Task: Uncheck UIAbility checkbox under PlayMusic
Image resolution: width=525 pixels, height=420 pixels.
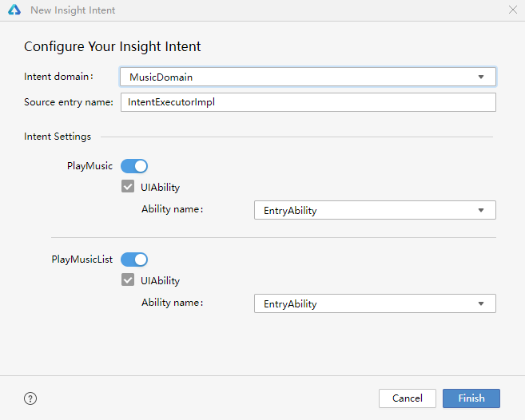Action: point(128,187)
